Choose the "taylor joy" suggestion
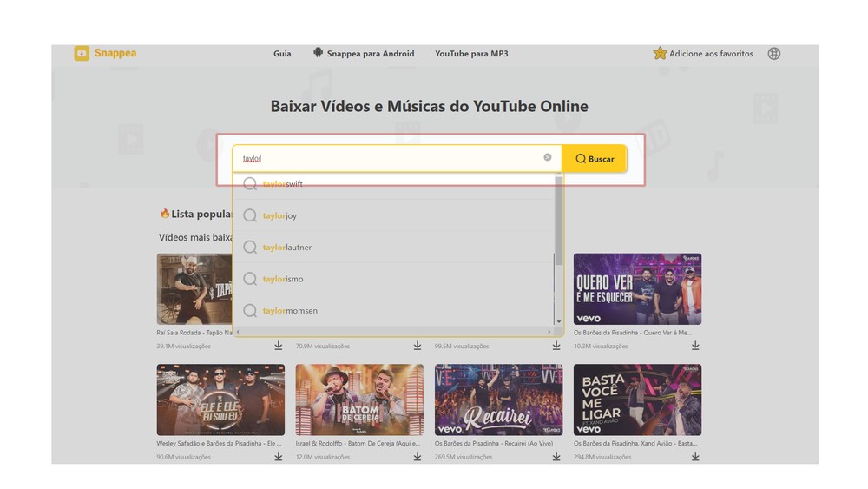This screenshot has width=868, height=489. pyautogui.click(x=279, y=215)
